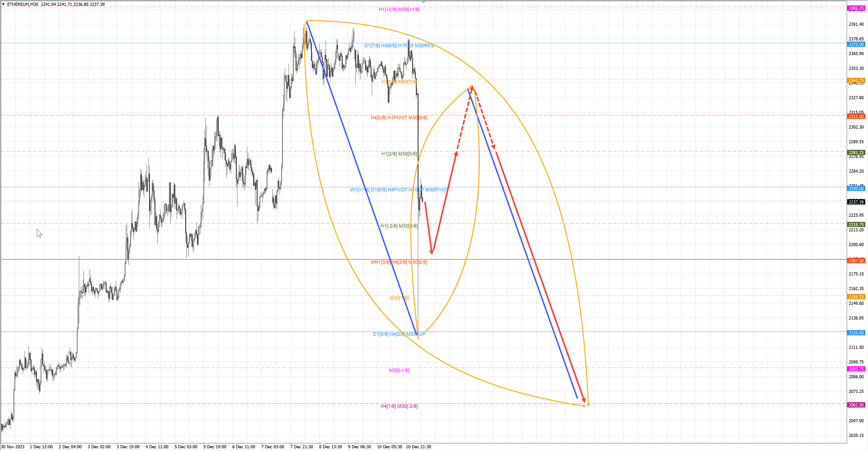This screenshot has height=451, width=868.
Task: Select the magenta 2406.25 price tag
Action: coord(856,8)
